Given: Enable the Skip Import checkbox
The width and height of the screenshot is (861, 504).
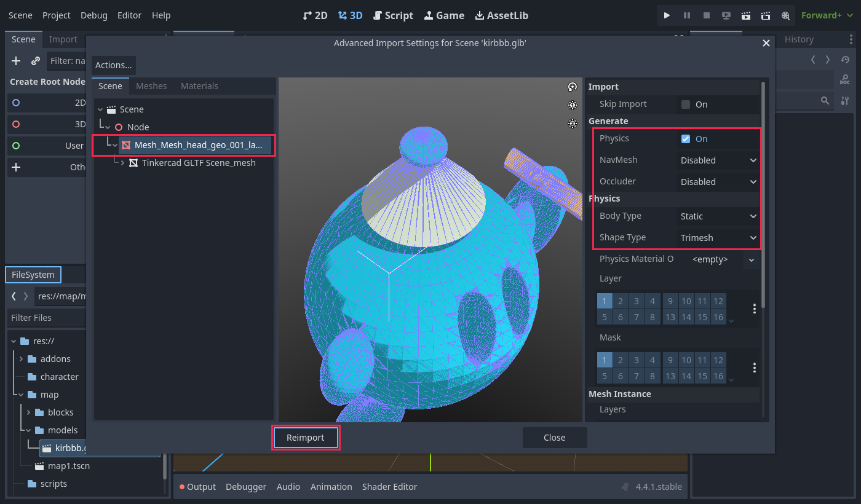Looking at the screenshot, I should [686, 104].
